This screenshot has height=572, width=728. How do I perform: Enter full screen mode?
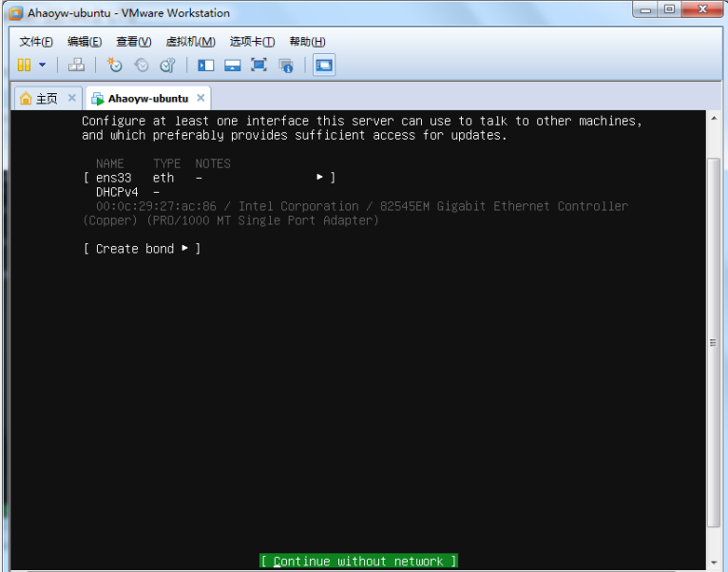click(259, 65)
